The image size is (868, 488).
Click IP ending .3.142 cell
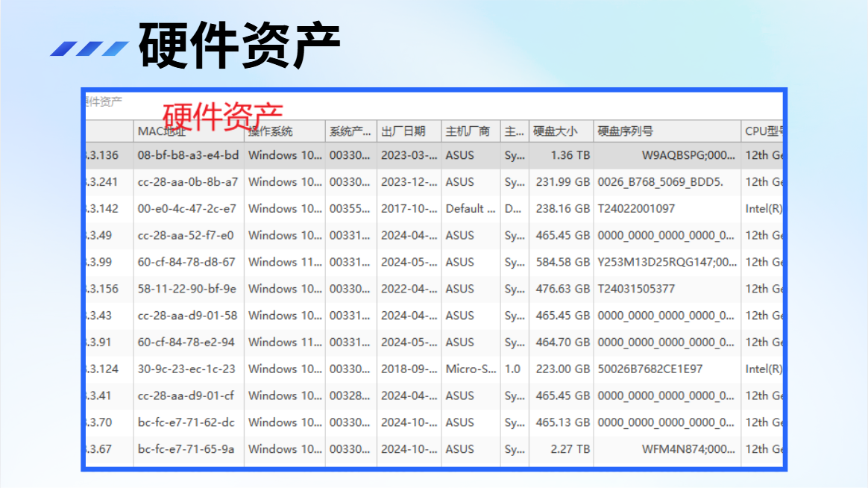point(103,209)
